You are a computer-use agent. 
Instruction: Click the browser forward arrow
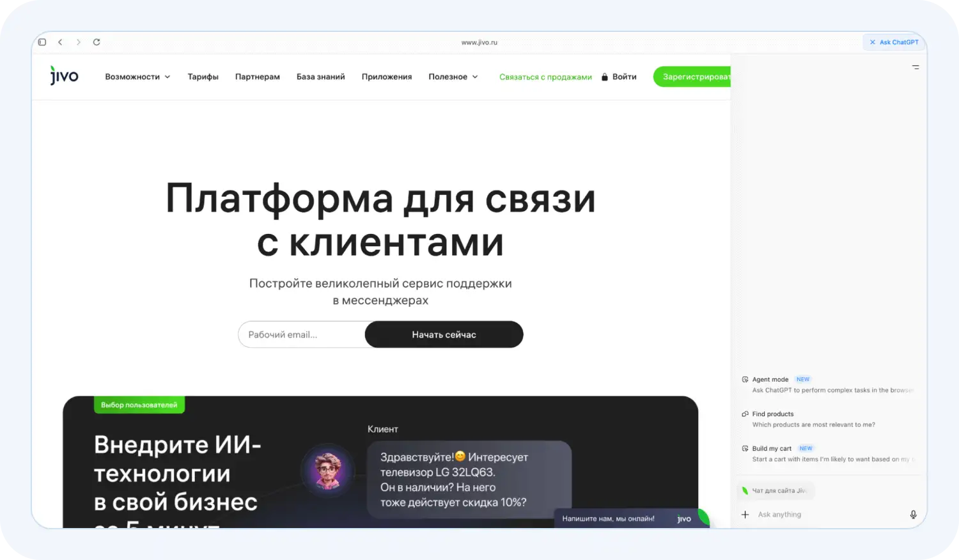pos(79,42)
